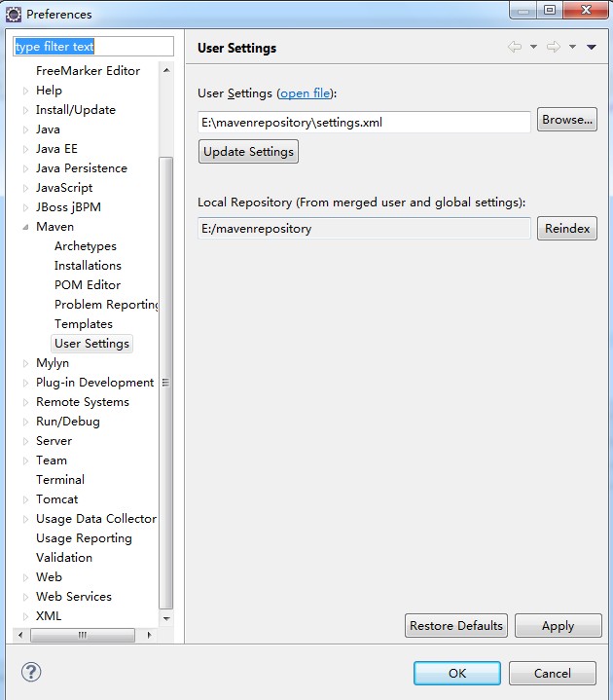Select Usage Reporting in the tree

click(x=84, y=538)
